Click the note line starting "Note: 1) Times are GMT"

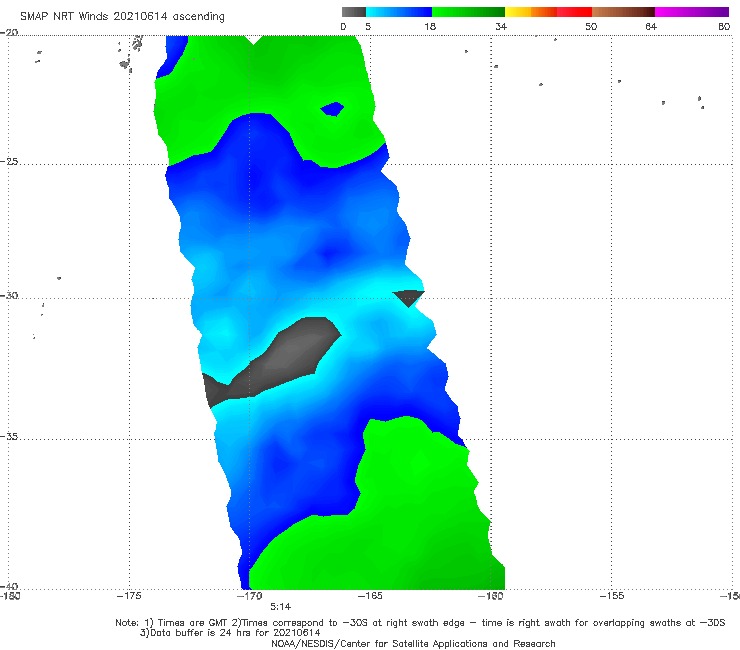pos(420,623)
